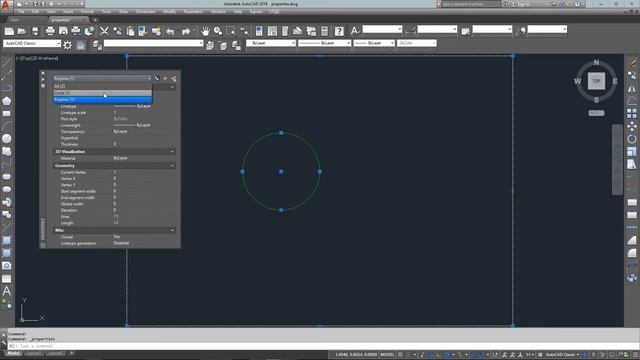Switch to the Start tab
Image resolution: width=640 pixels, height=360 pixels.
[x=15, y=20]
